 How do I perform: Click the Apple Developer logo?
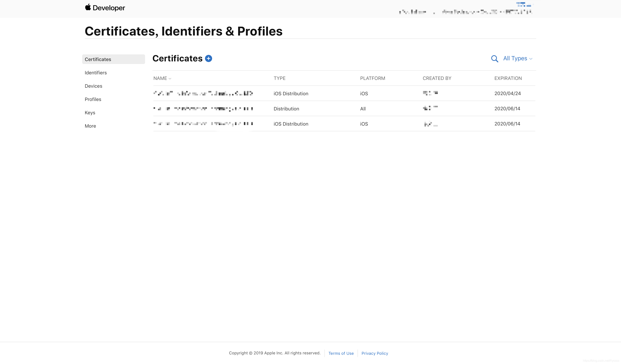tap(105, 8)
